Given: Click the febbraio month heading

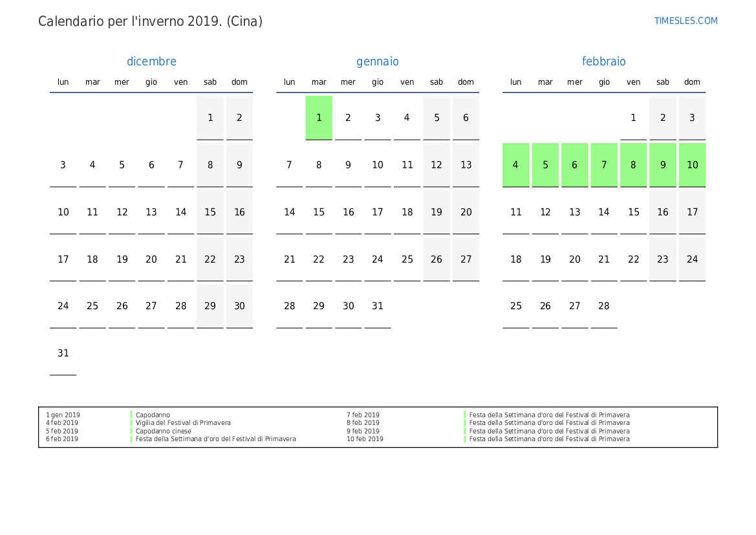Looking at the screenshot, I should (x=603, y=61).
